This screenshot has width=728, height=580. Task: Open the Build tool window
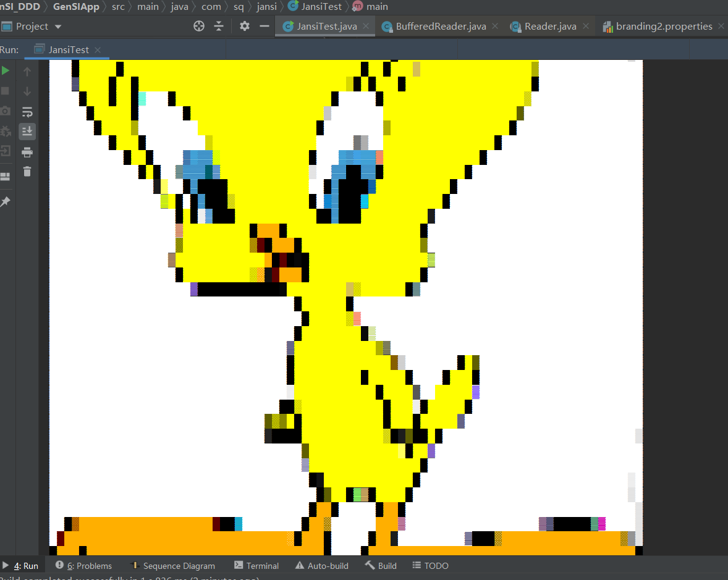[381, 566]
